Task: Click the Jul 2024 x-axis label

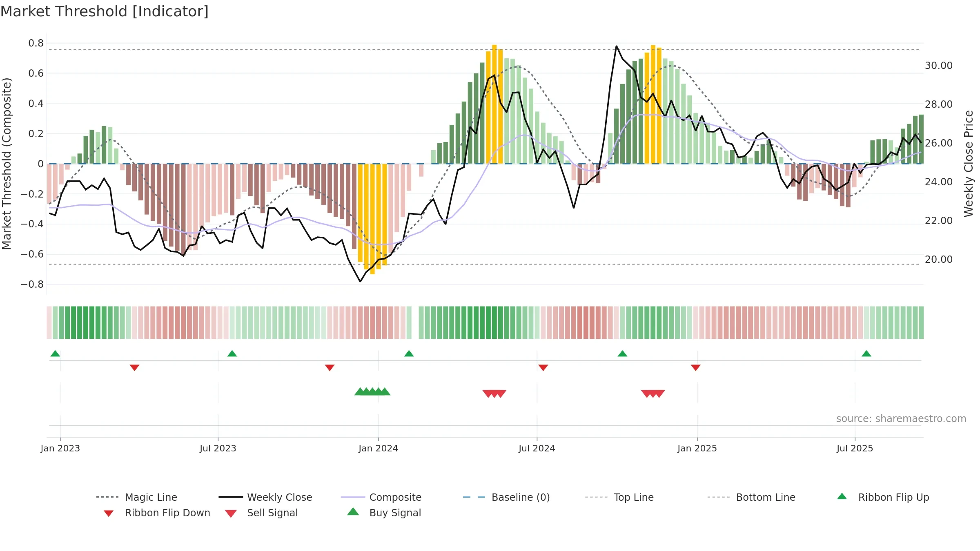Action: pyautogui.click(x=537, y=448)
